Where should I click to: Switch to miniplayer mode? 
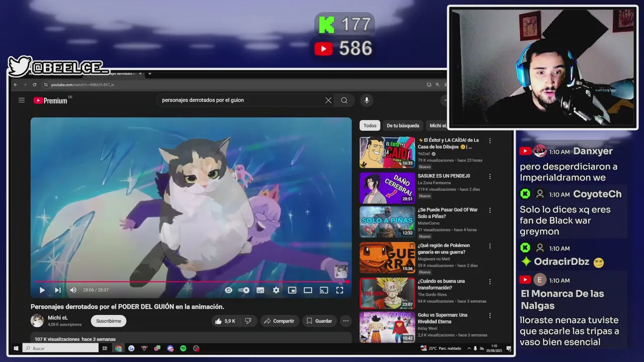(292, 290)
